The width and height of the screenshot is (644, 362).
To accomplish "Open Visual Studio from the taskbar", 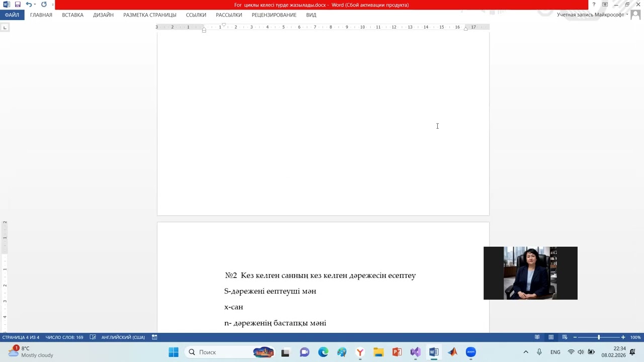I will (416, 352).
